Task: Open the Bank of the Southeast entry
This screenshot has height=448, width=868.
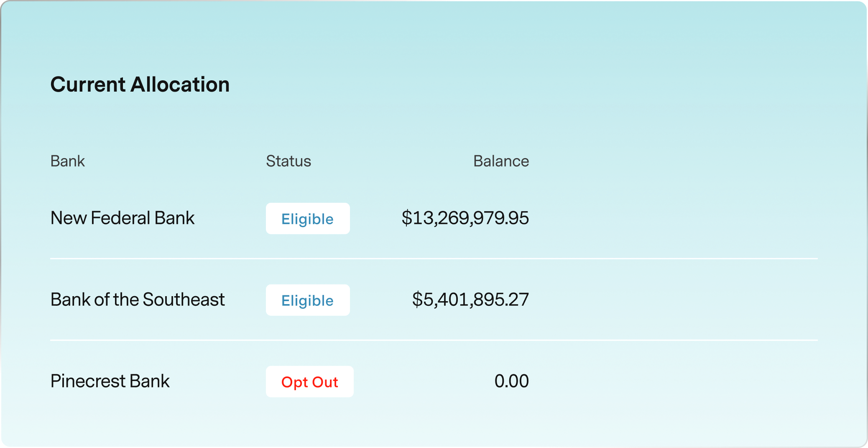Action: coord(138,300)
